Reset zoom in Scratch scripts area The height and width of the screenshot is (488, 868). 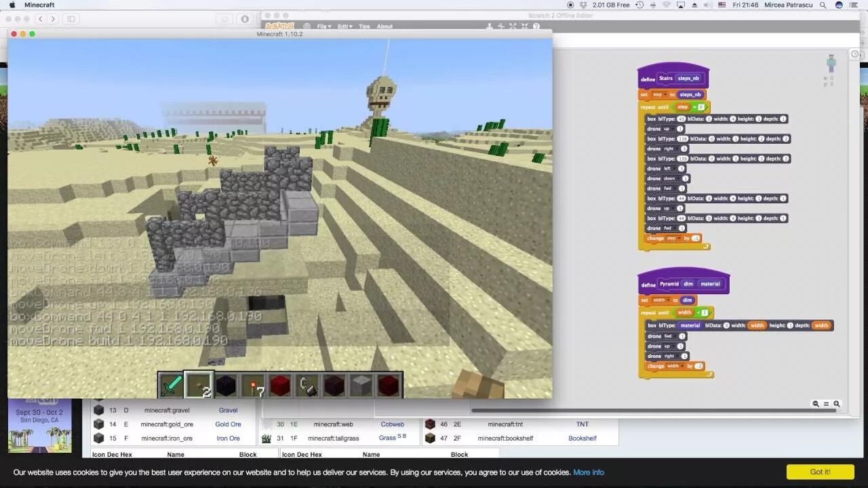(x=826, y=404)
